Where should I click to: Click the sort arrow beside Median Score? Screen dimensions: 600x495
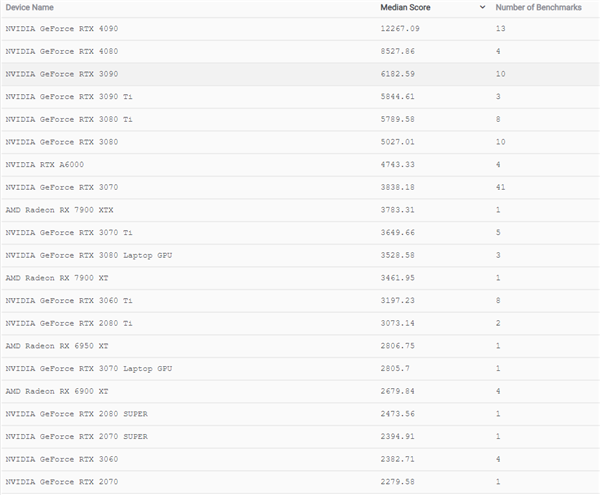coord(484,7)
